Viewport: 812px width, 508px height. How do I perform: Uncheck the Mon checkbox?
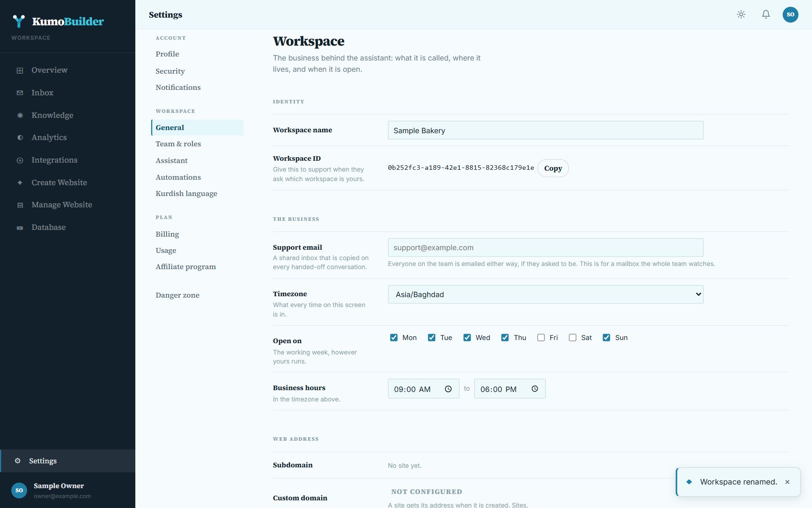tap(394, 338)
